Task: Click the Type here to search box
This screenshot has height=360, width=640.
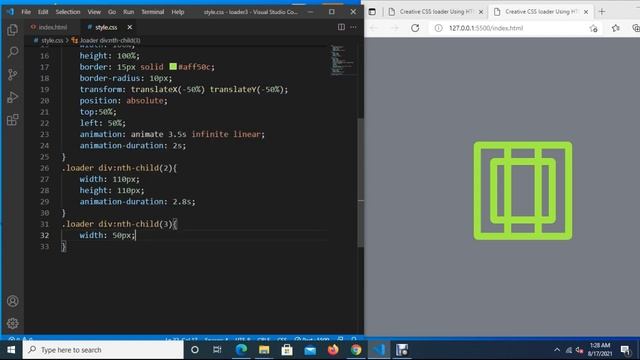Action: point(103,350)
